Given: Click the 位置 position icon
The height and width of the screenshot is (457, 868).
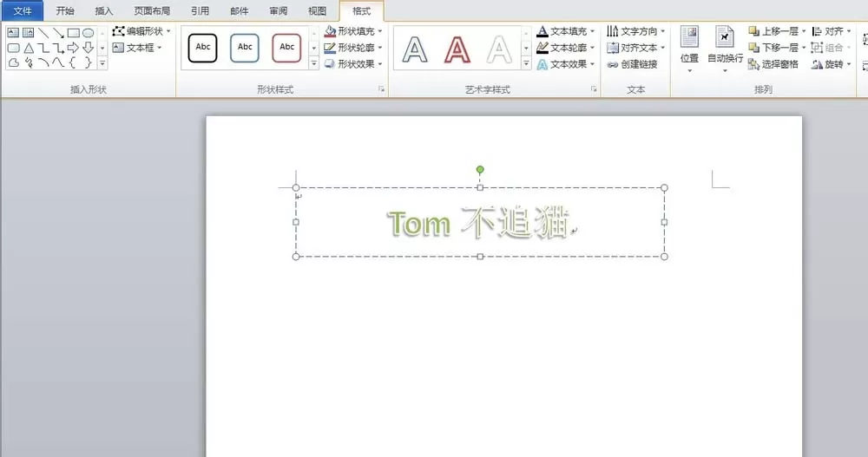Looking at the screenshot, I should tap(689, 37).
